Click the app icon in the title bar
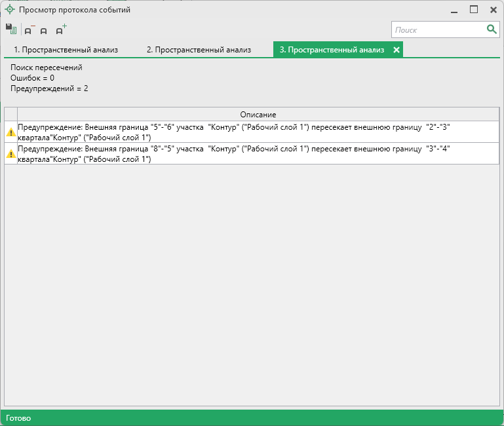504x426 pixels. point(10,10)
